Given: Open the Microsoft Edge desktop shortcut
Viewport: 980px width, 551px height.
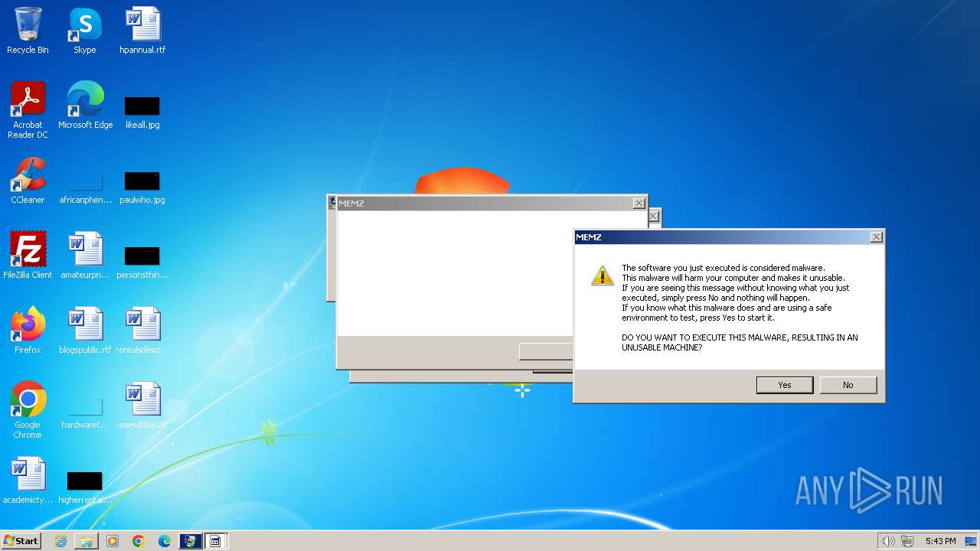Looking at the screenshot, I should click(x=85, y=106).
